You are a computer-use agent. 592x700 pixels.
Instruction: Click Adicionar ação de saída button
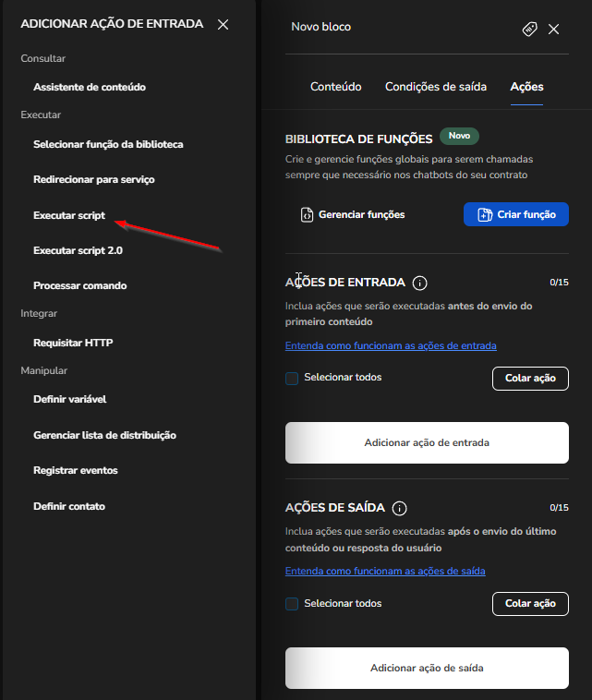(x=427, y=669)
